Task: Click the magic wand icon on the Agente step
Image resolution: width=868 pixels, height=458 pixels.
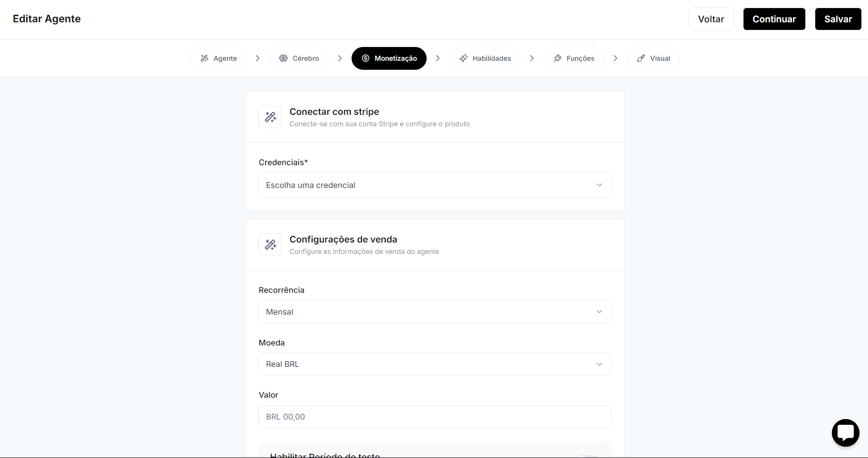Action: coord(204,58)
